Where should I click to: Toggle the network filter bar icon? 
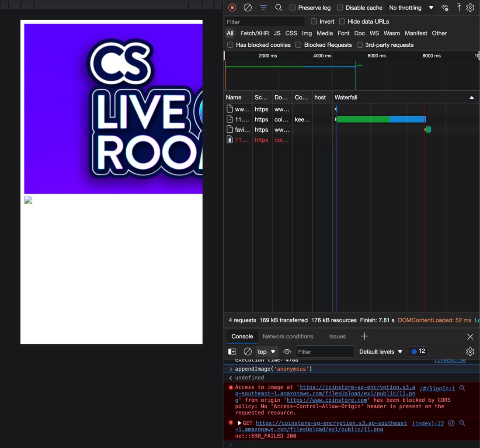[263, 8]
